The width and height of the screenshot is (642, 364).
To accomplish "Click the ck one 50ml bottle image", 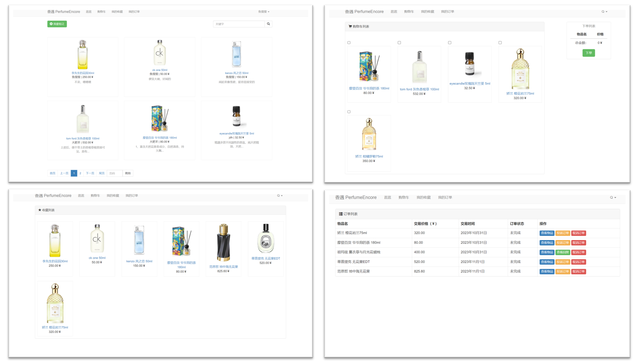I will 159,53.
